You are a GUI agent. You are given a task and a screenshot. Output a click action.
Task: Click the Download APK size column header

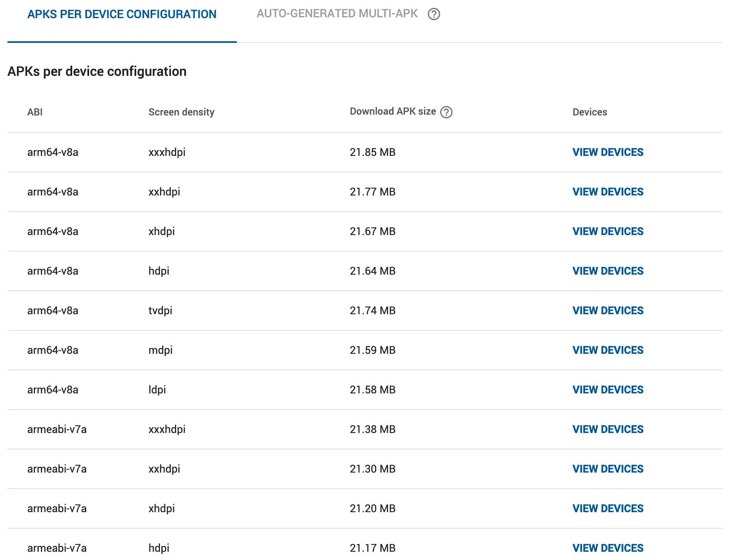coord(392,111)
